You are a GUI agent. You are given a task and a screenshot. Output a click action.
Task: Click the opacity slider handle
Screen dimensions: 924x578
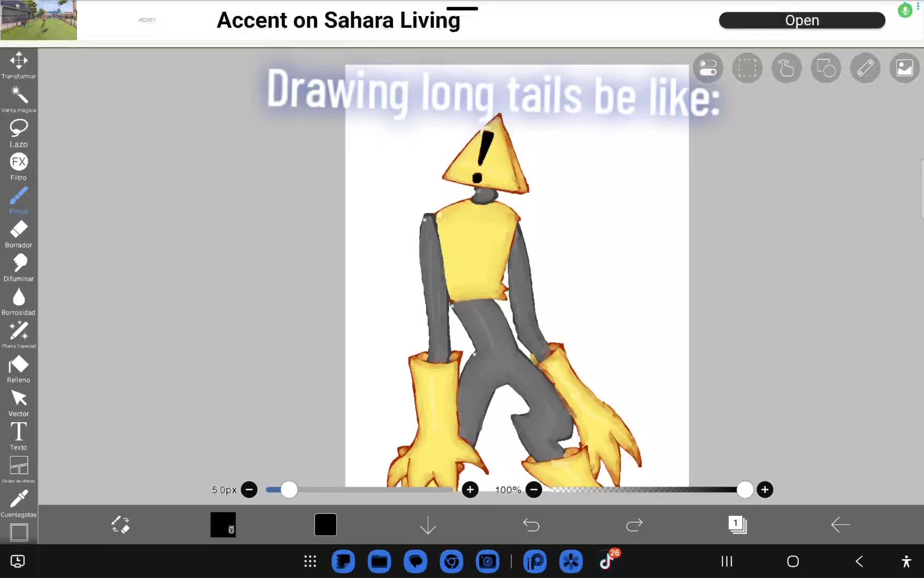[744, 490]
